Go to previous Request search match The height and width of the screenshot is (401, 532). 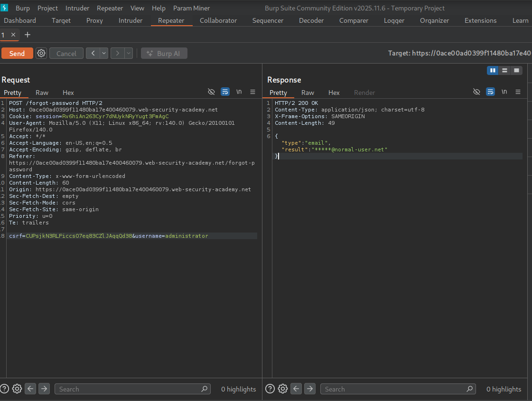30,389
